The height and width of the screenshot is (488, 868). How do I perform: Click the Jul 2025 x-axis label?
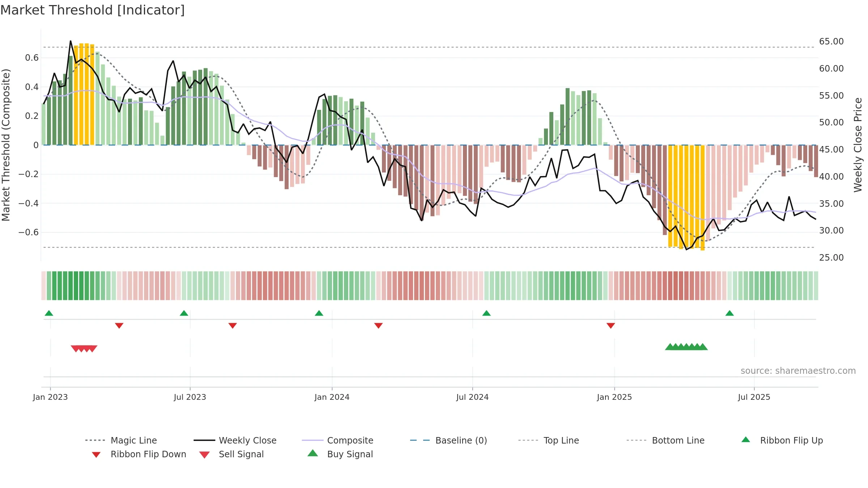(x=754, y=397)
